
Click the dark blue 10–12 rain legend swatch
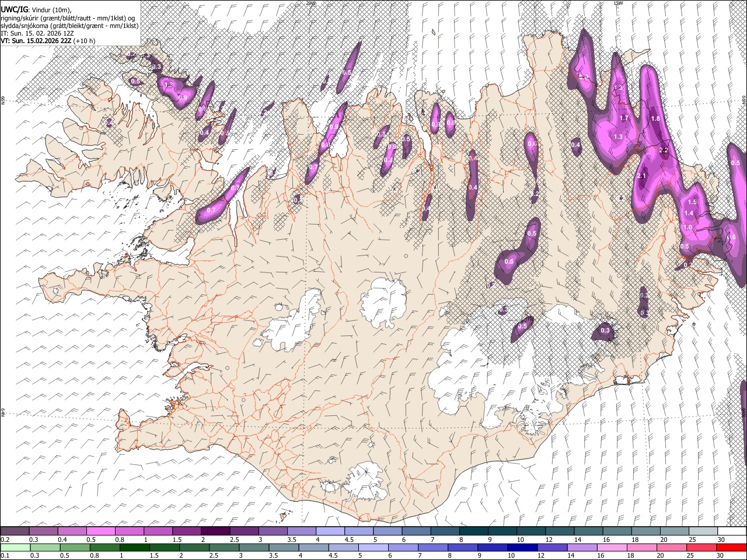[x=522, y=548]
